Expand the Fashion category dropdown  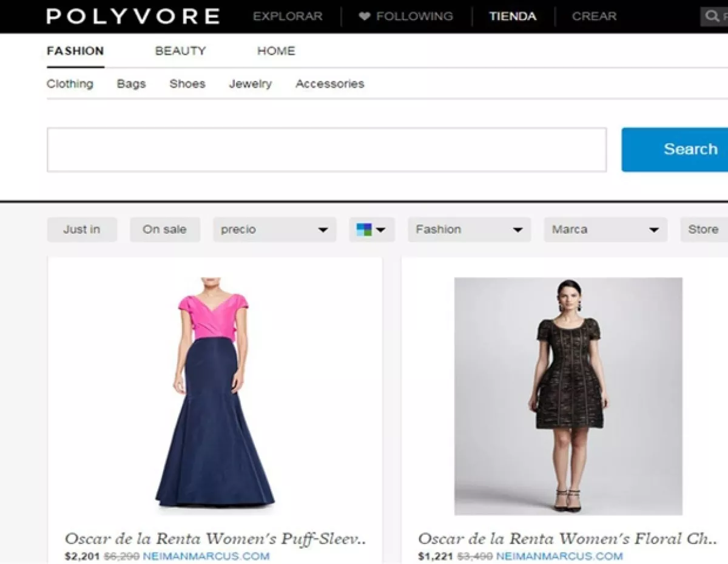[x=469, y=229]
